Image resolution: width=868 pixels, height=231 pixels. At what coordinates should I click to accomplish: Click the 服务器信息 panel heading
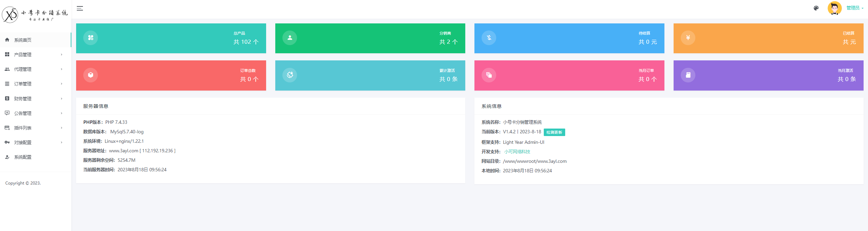96,106
